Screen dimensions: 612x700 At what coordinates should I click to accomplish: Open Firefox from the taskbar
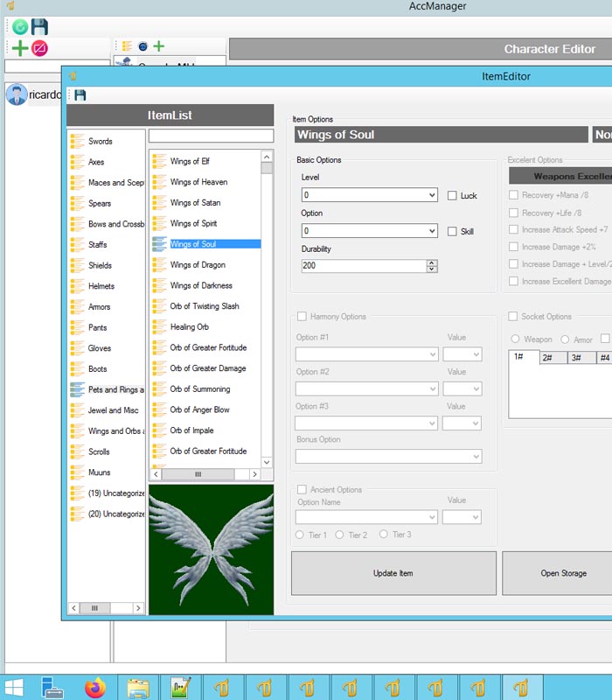[95, 688]
